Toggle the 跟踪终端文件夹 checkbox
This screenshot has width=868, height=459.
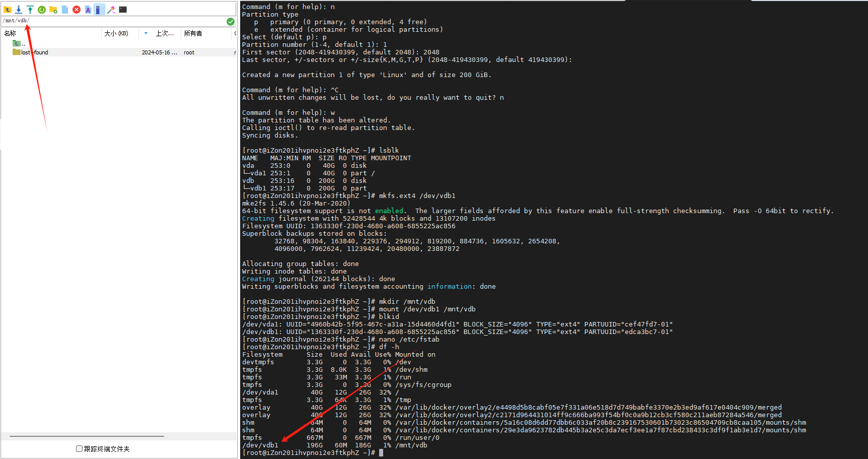click(x=79, y=448)
